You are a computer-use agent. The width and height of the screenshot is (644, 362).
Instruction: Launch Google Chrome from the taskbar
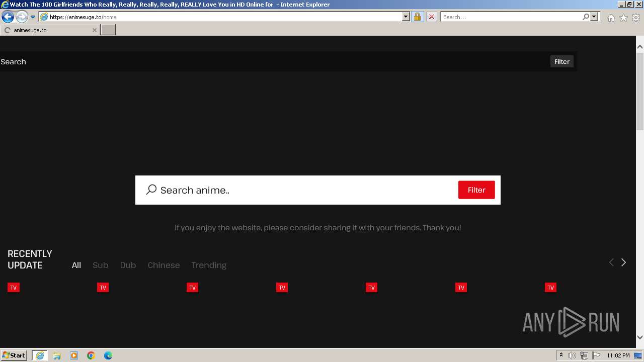tap(91, 355)
